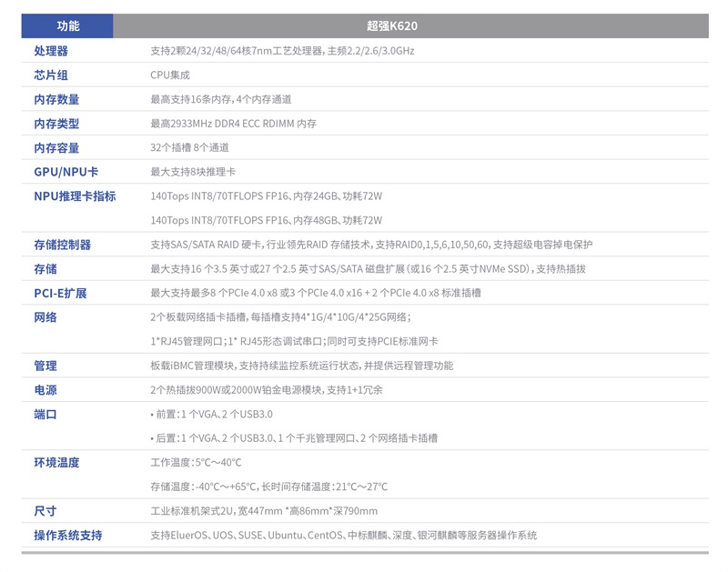Click the CPU集成 value text
Screen dimensions: 728x572
(x=170, y=75)
